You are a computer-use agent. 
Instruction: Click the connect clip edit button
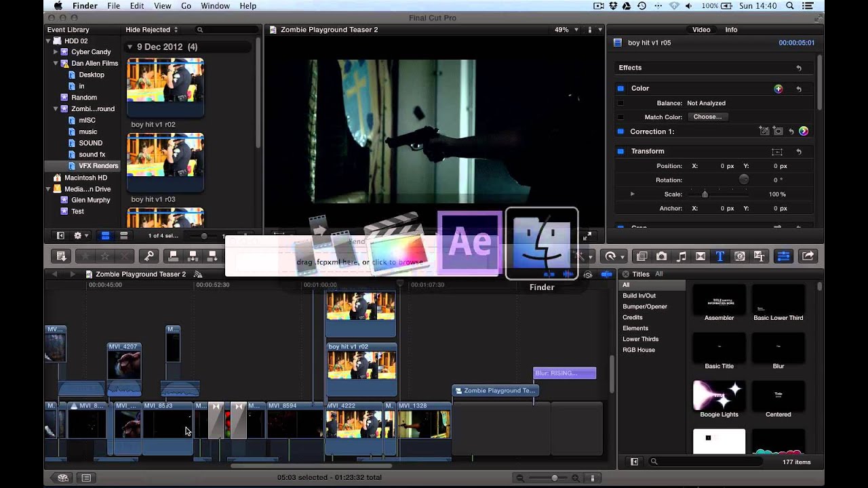pos(174,256)
